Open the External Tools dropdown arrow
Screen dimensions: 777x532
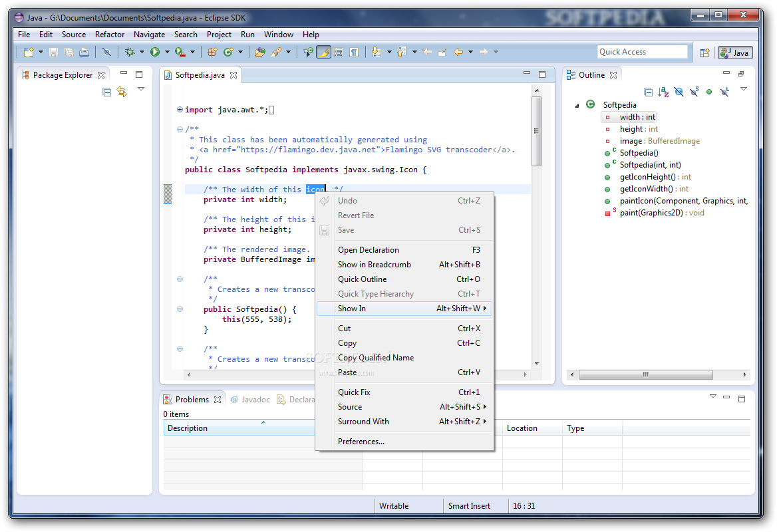click(192, 52)
